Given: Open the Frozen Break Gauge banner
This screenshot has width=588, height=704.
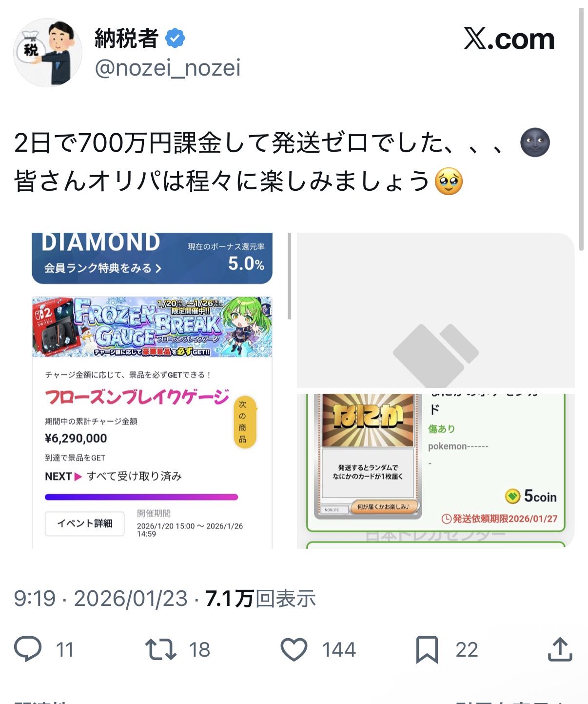Looking at the screenshot, I should [x=152, y=327].
